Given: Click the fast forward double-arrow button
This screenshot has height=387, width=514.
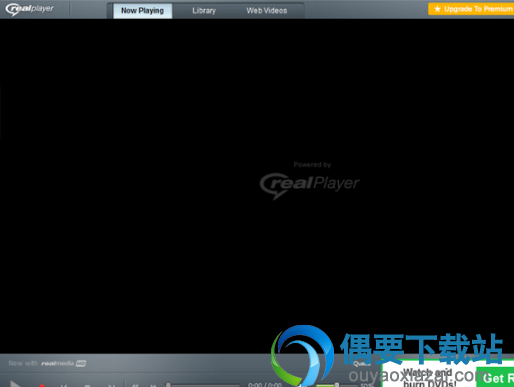Looking at the screenshot, I should pyautogui.click(x=153, y=385).
